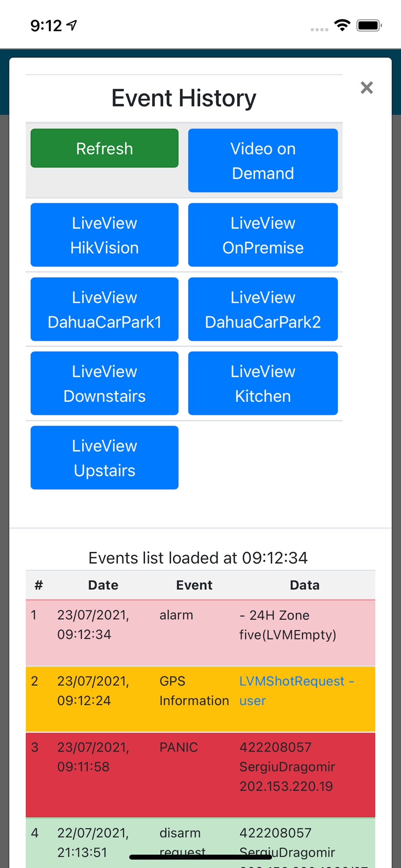Tap the 9:12 clock in status bar
The image size is (401, 868).
coord(46,26)
